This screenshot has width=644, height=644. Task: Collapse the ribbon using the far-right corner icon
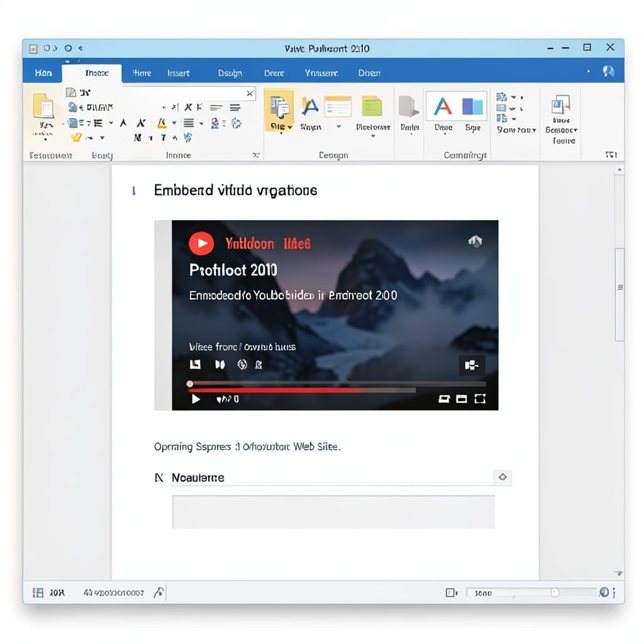point(611,155)
